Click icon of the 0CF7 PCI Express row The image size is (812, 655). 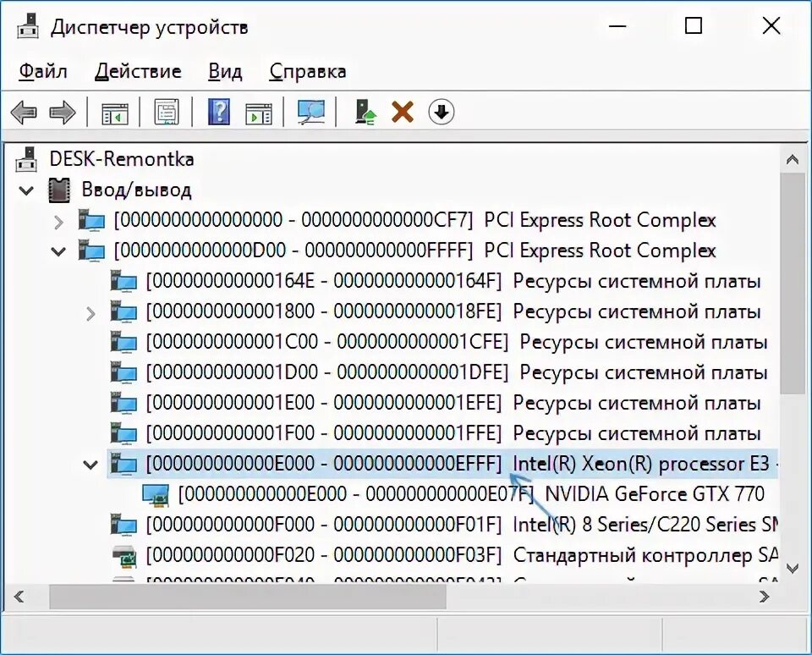coord(91,220)
